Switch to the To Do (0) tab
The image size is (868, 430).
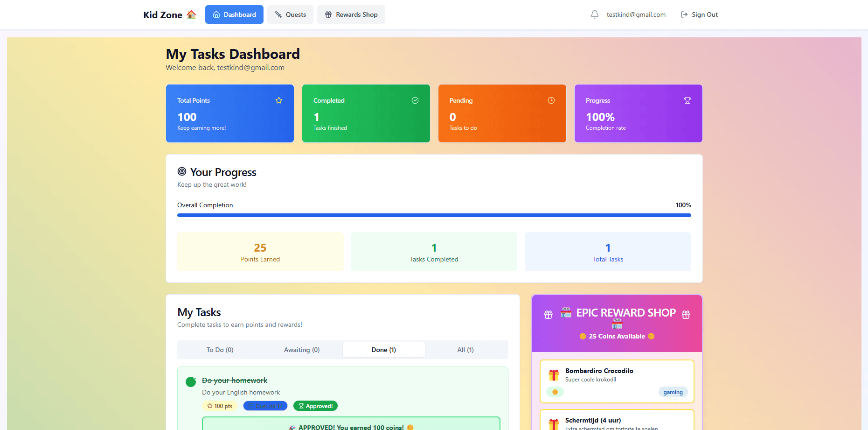220,350
